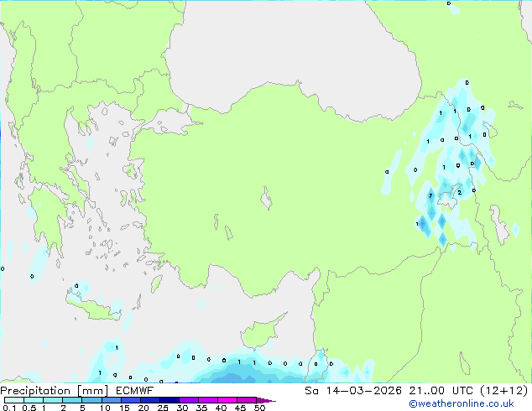Click the 50 legend scale label
This screenshot has width=532, height=411.
point(259,408)
